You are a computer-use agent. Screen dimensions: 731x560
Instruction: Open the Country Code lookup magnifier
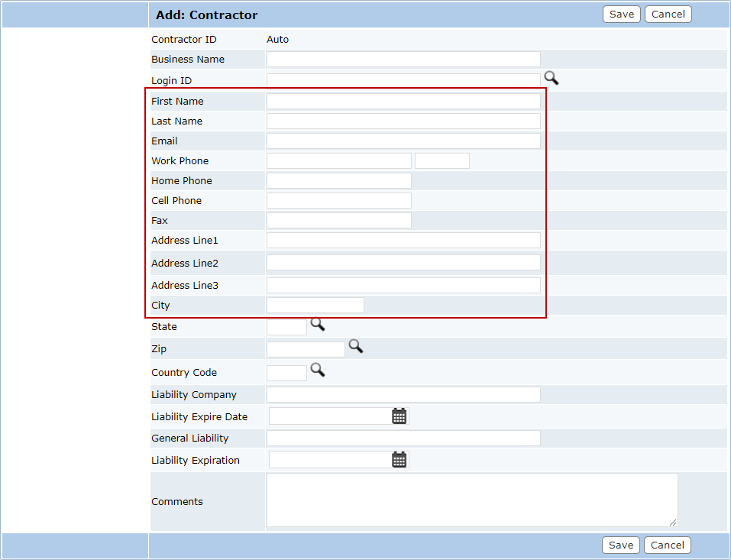point(317,371)
